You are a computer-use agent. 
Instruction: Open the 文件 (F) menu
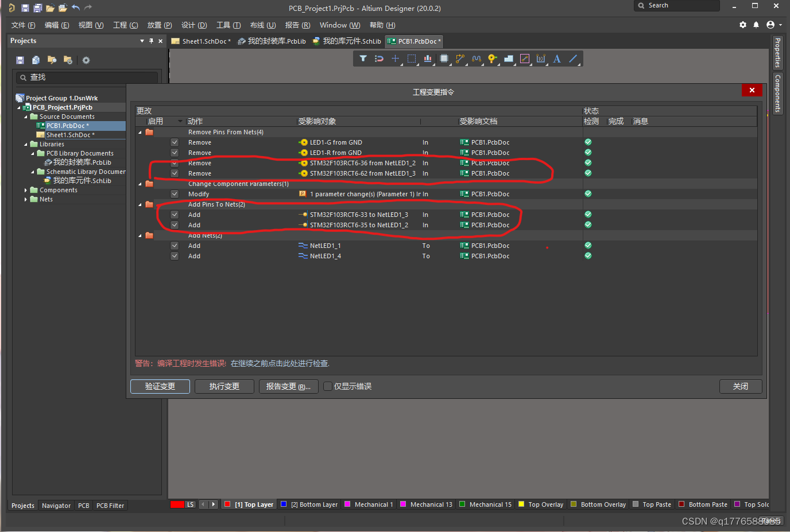pyautogui.click(x=23, y=25)
